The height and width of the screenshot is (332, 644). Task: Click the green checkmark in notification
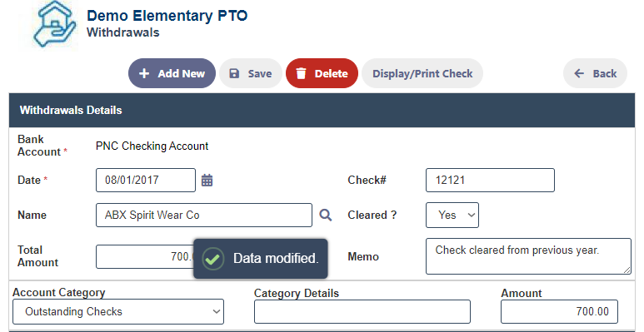[212, 259]
